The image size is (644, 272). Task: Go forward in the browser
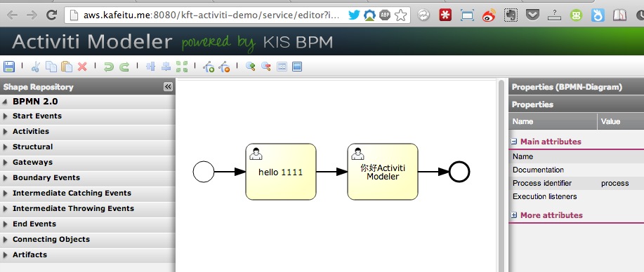tap(32, 15)
